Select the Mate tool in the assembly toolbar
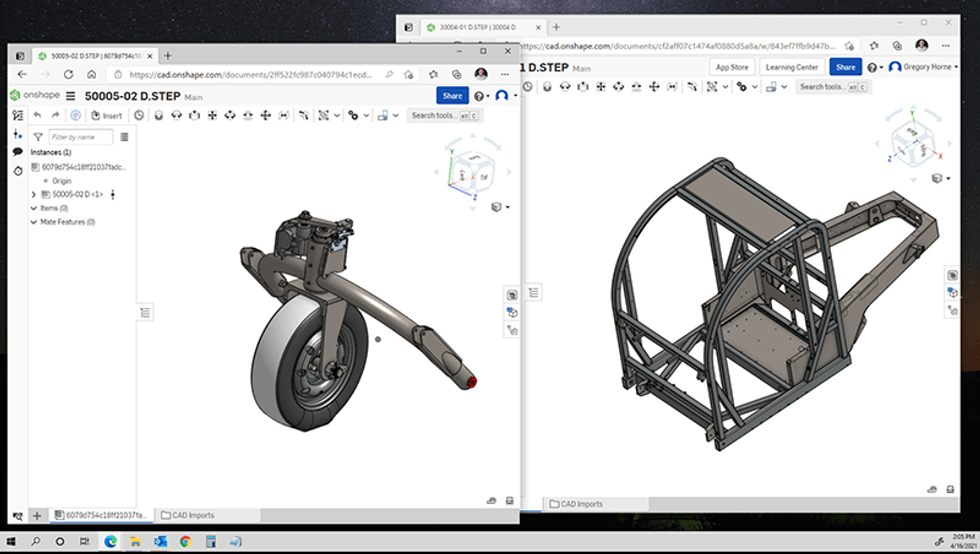The height and width of the screenshot is (554, 980). 159,115
